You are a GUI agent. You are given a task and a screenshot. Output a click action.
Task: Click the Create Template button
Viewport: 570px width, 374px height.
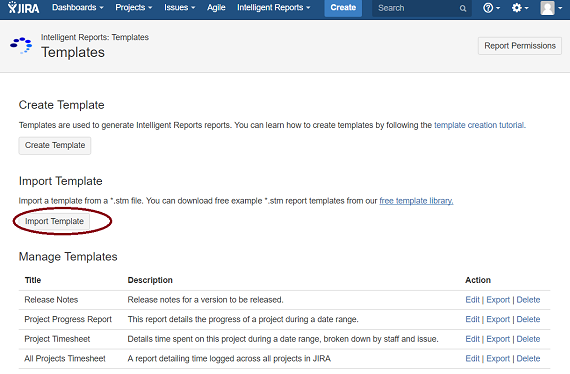pos(55,145)
